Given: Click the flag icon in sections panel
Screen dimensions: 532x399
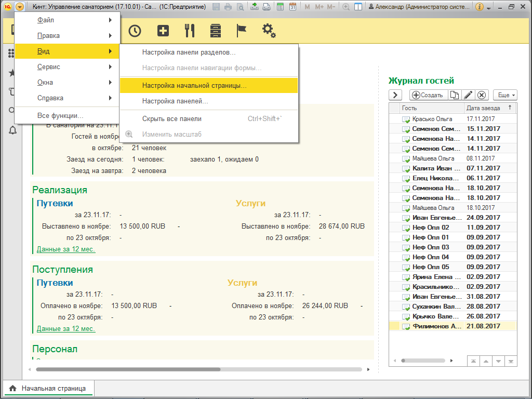Looking at the screenshot, I should point(242,31).
